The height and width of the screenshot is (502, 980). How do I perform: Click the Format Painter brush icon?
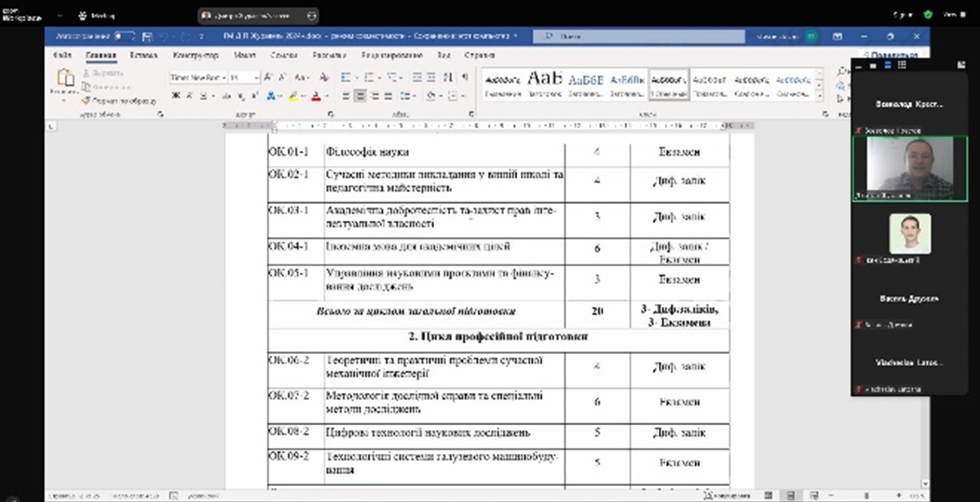coord(86,101)
